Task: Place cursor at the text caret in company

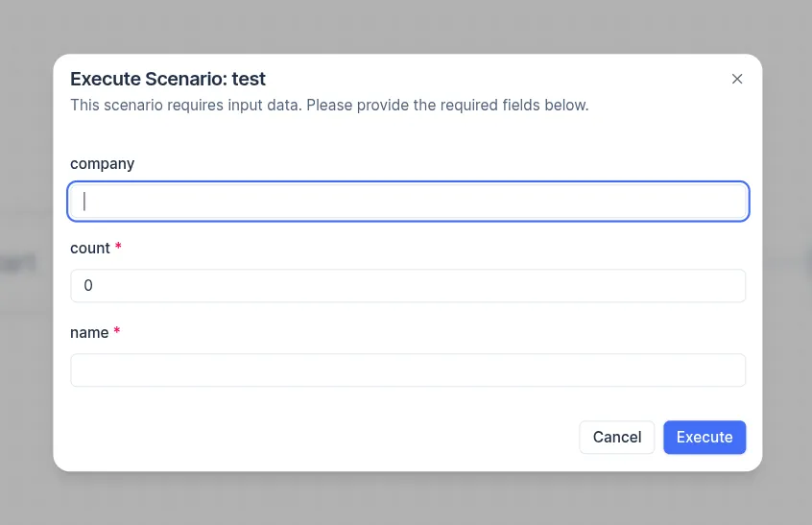Action: point(84,202)
